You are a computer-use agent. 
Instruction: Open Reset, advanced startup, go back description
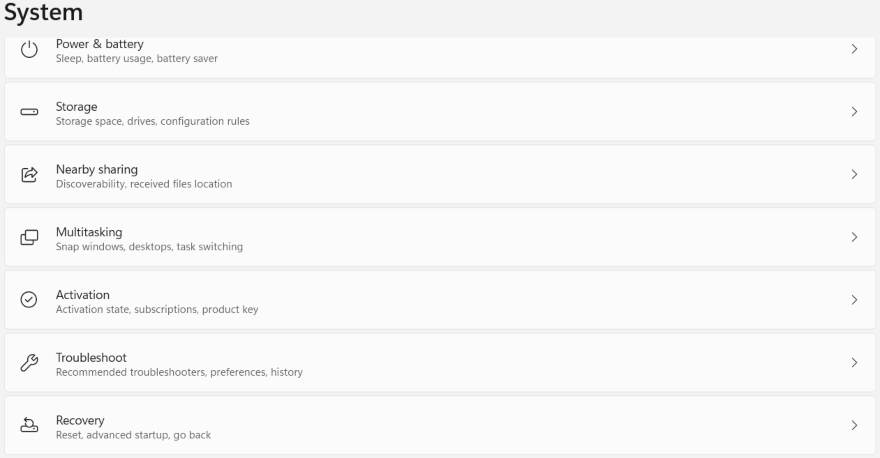(132, 435)
